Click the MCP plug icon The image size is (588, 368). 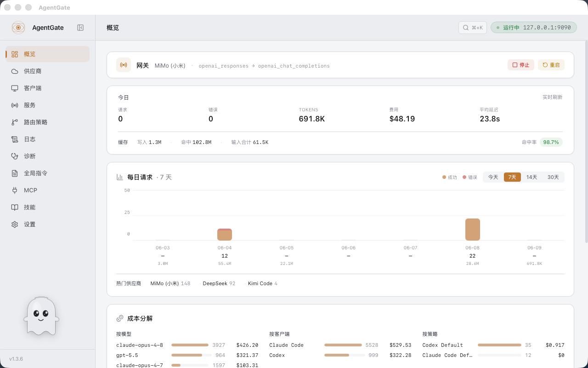tap(15, 190)
